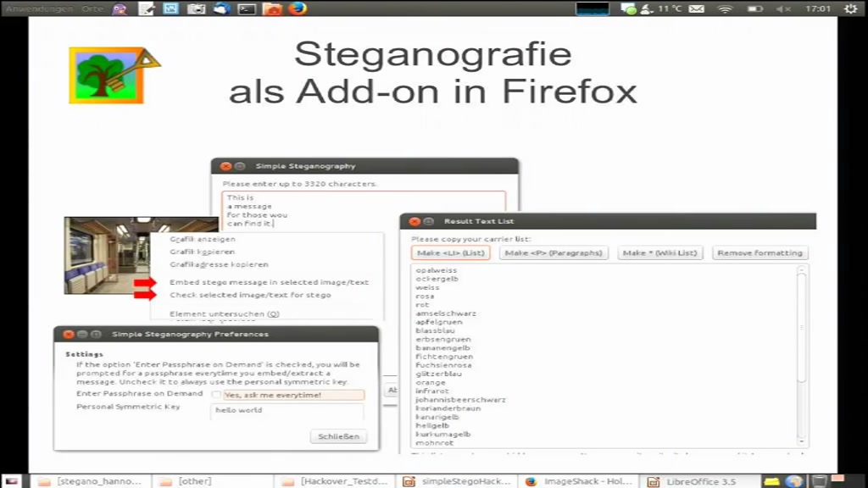Click the train interior photo thumbnail

[106, 256]
